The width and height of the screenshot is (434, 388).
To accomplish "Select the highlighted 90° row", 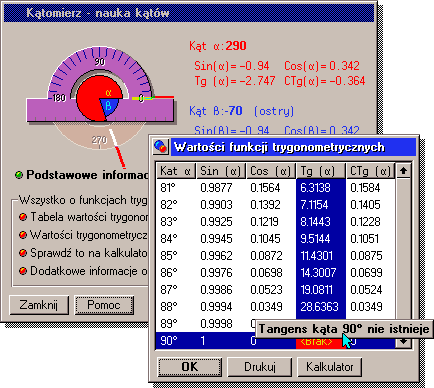I will 276,341.
